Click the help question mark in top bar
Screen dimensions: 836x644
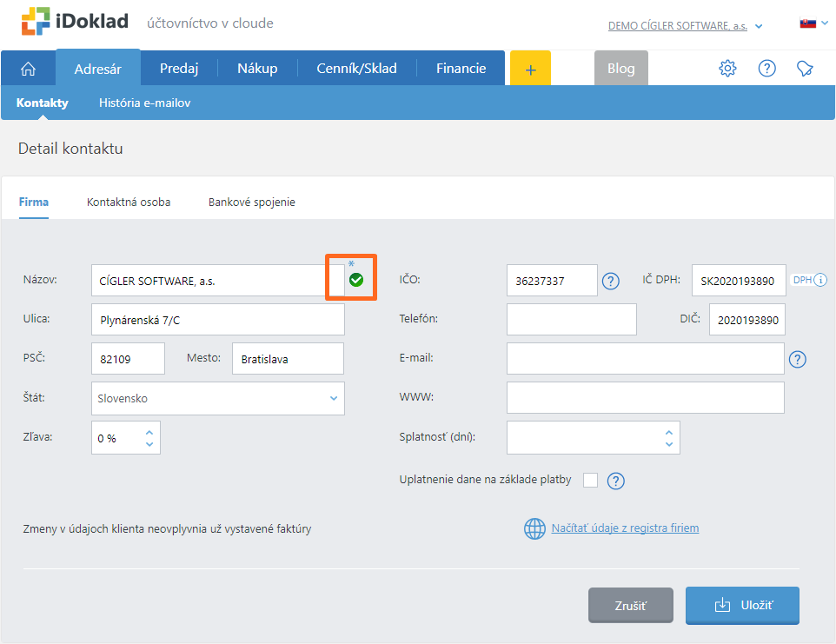click(x=766, y=69)
